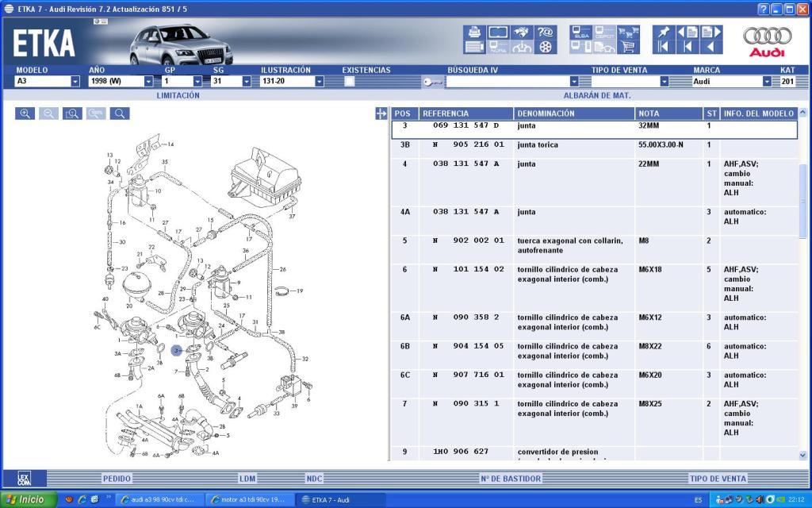Image resolution: width=812 pixels, height=508 pixels.
Task: Open the single shopping cart icon
Action: (x=628, y=47)
